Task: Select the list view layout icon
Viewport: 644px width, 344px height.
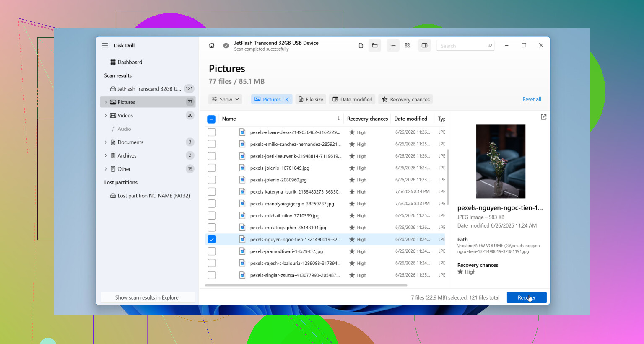Action: click(393, 45)
